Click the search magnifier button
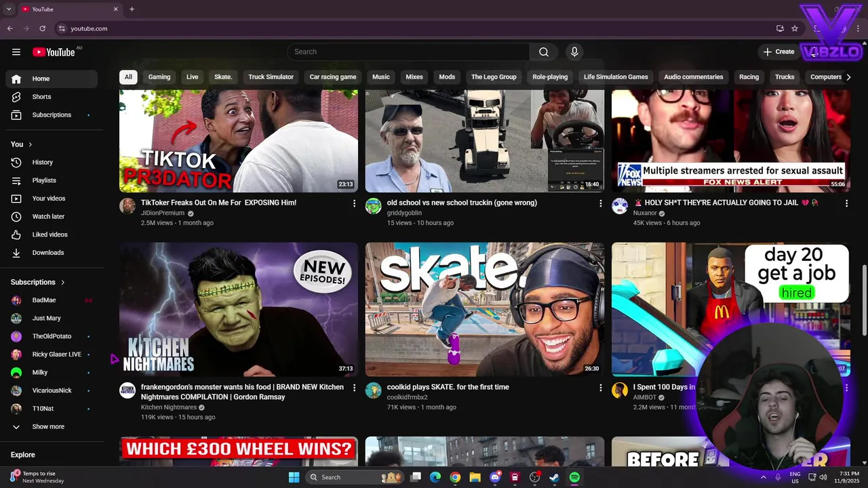Image resolution: width=868 pixels, height=488 pixels. point(544,52)
